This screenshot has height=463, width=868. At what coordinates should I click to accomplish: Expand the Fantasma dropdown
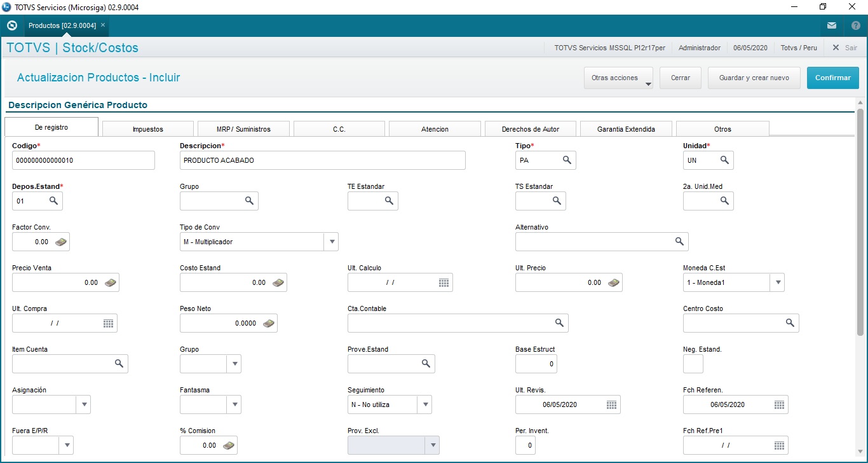[x=234, y=404]
